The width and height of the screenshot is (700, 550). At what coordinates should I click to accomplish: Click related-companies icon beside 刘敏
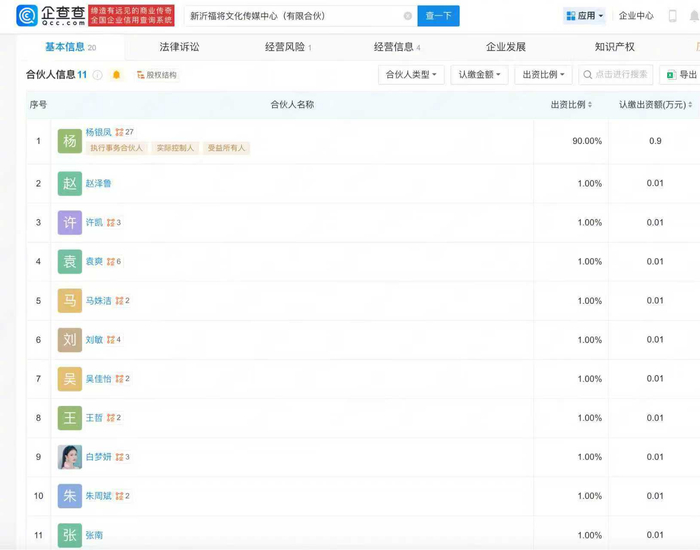110,340
